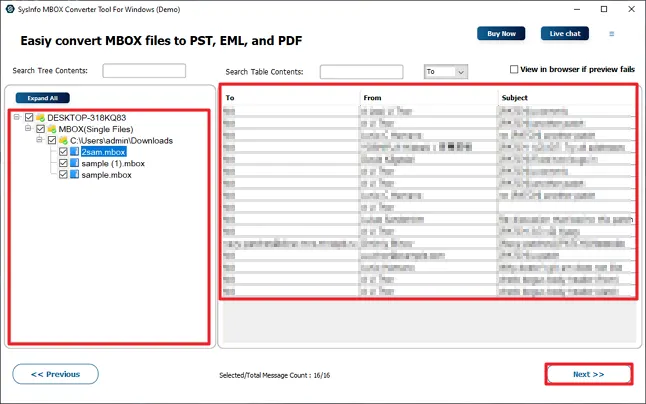Click the MBOX(Single Files) folder icon

click(x=52, y=129)
